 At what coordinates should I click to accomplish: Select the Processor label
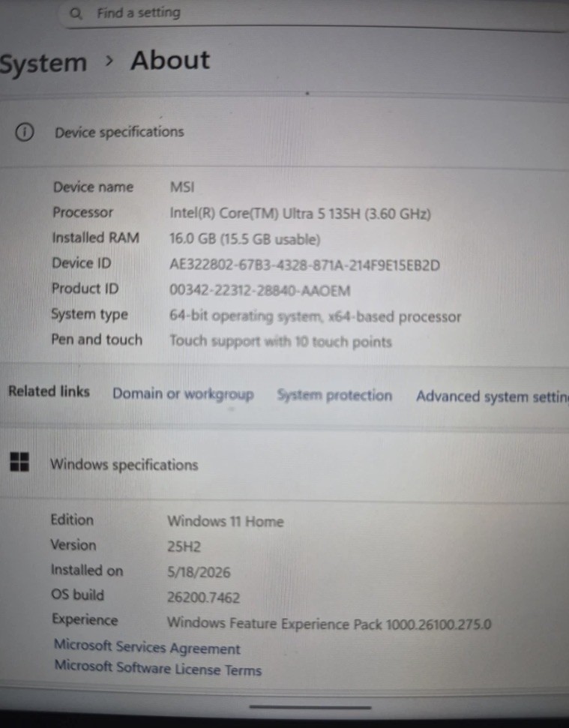click(x=82, y=213)
